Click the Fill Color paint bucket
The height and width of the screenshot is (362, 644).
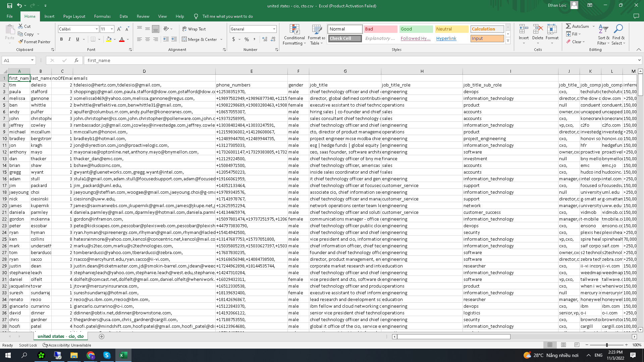[x=109, y=40]
